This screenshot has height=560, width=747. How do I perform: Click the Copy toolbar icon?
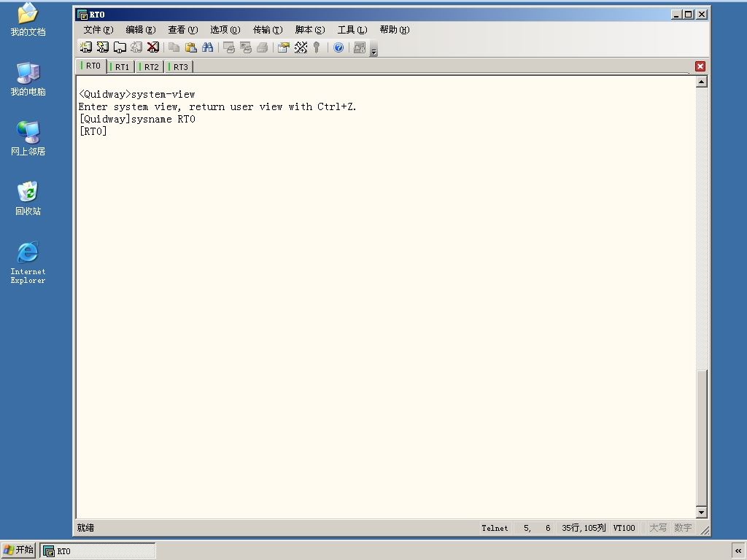174,47
